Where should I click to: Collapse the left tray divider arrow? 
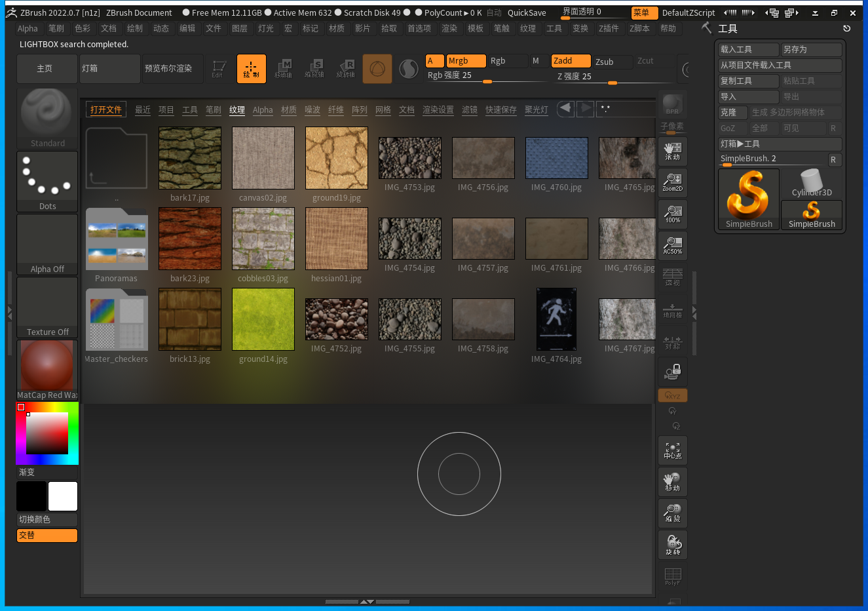click(x=10, y=312)
